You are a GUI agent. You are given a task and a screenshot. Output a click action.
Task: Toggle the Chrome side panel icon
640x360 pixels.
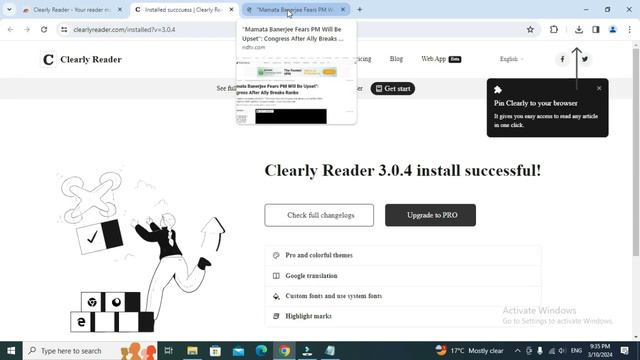pos(596,29)
